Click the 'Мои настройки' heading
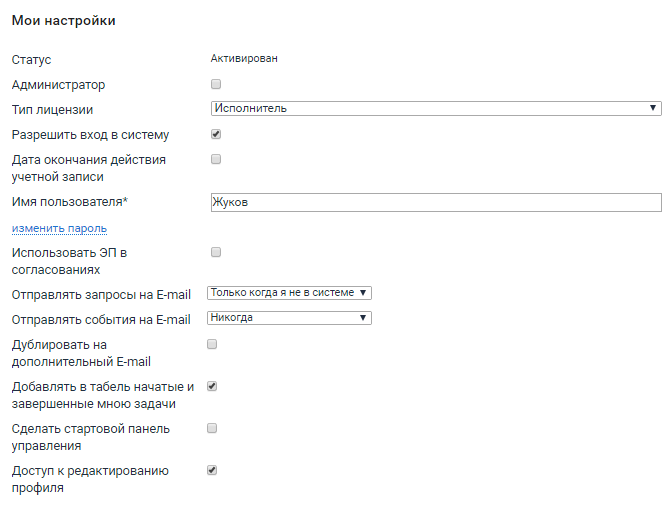Viewport: 672px width, 511px height. click(63, 21)
